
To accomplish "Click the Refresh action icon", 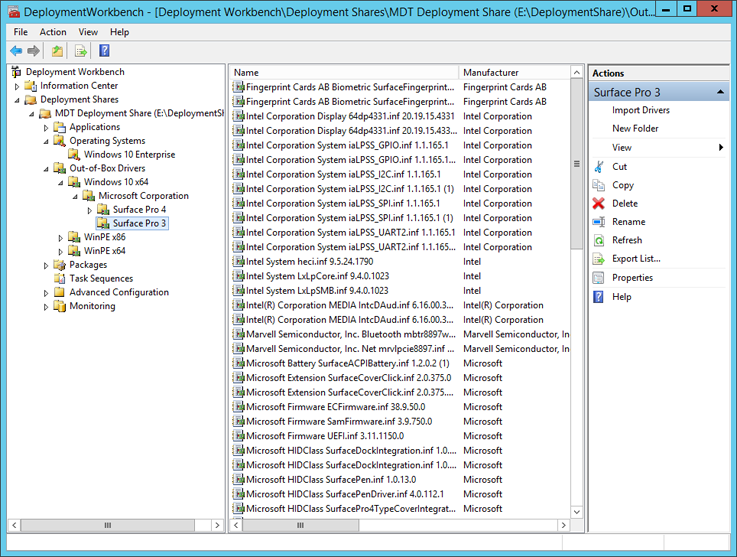I will pos(599,240).
